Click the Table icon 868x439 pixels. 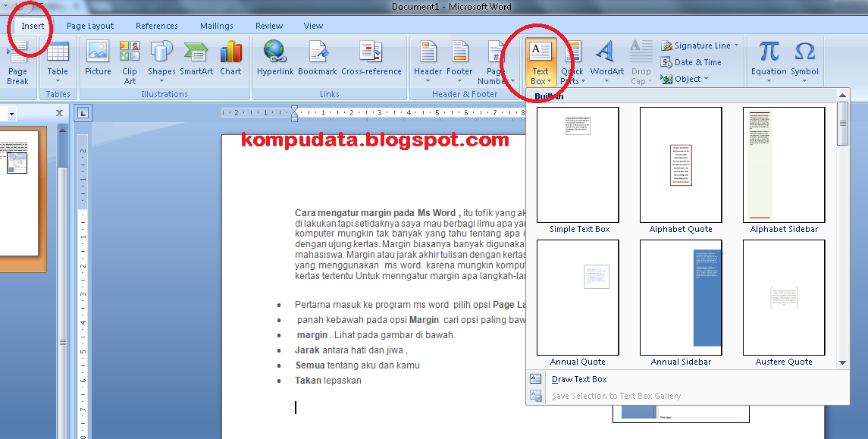tap(58, 53)
